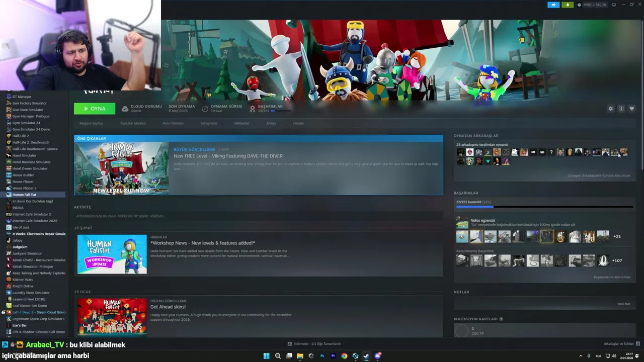
Task: Click the taskbar volume speaker icon
Action: [x=614, y=356]
